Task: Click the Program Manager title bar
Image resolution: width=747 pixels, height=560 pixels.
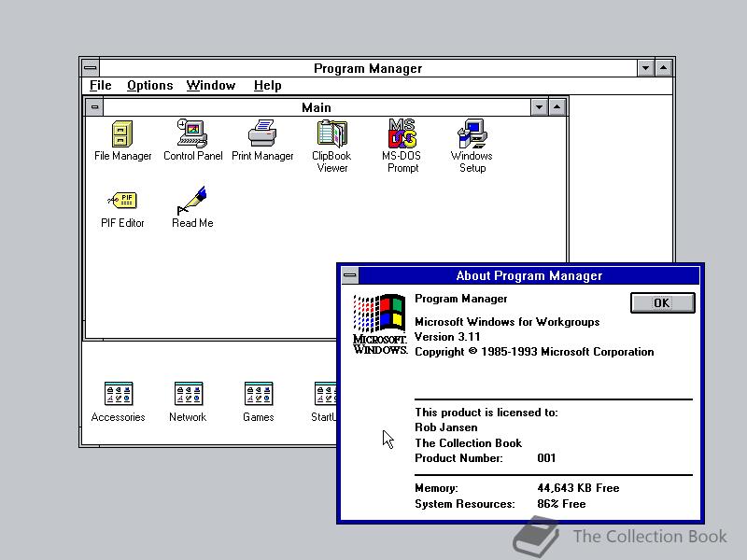Action: tap(368, 68)
